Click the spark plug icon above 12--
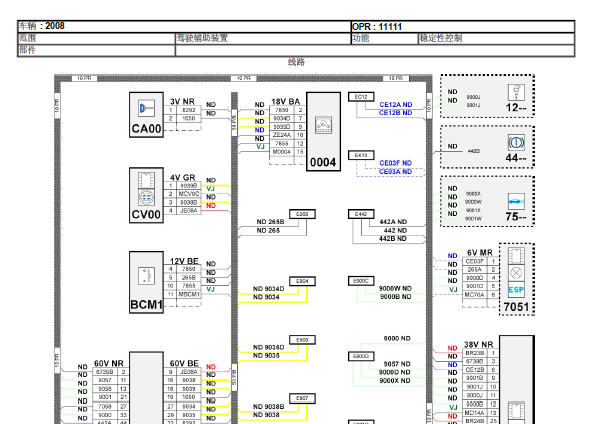This screenshot has width=590, height=424. [516, 92]
